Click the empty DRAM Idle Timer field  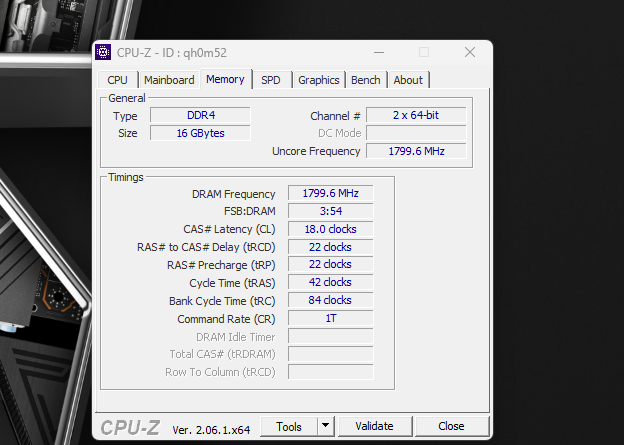pyautogui.click(x=331, y=336)
